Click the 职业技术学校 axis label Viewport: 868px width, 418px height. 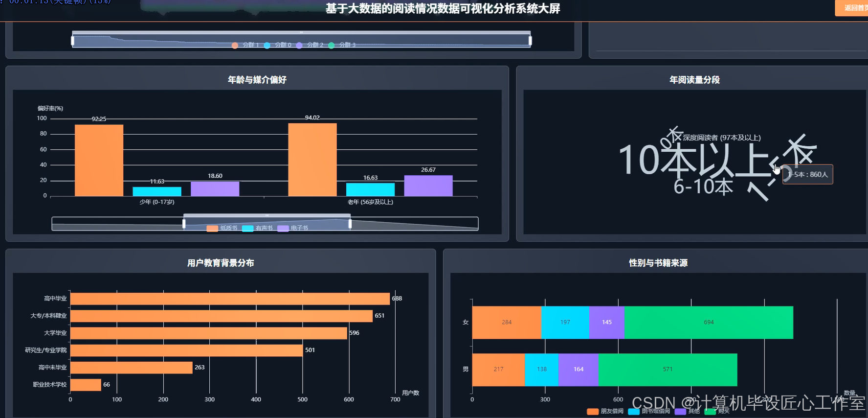pyautogui.click(x=50, y=385)
